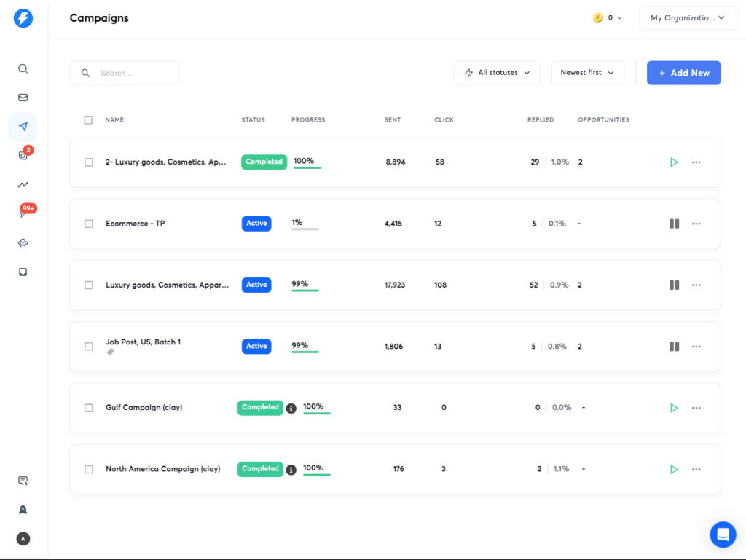Pause the Luxury goods, Cosmetics, Appar... campaign
746x560 pixels.
click(x=674, y=285)
